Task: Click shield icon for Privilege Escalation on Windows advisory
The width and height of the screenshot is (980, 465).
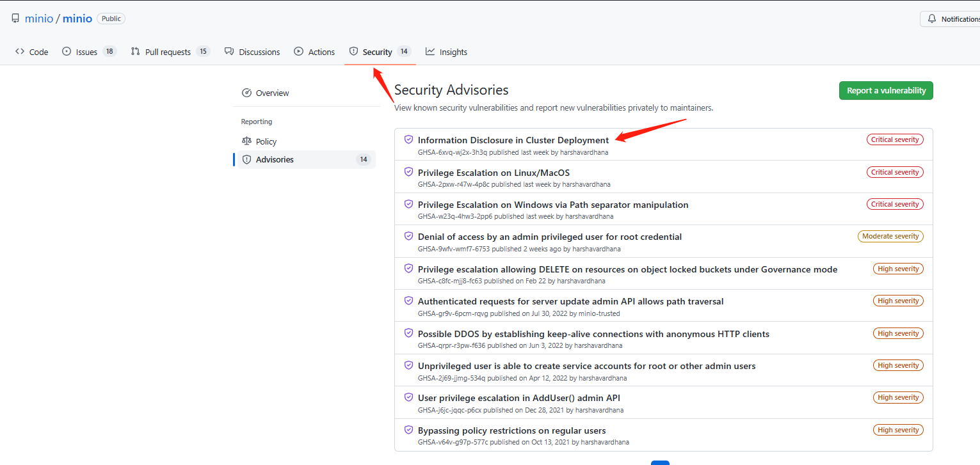Action: pyautogui.click(x=408, y=204)
